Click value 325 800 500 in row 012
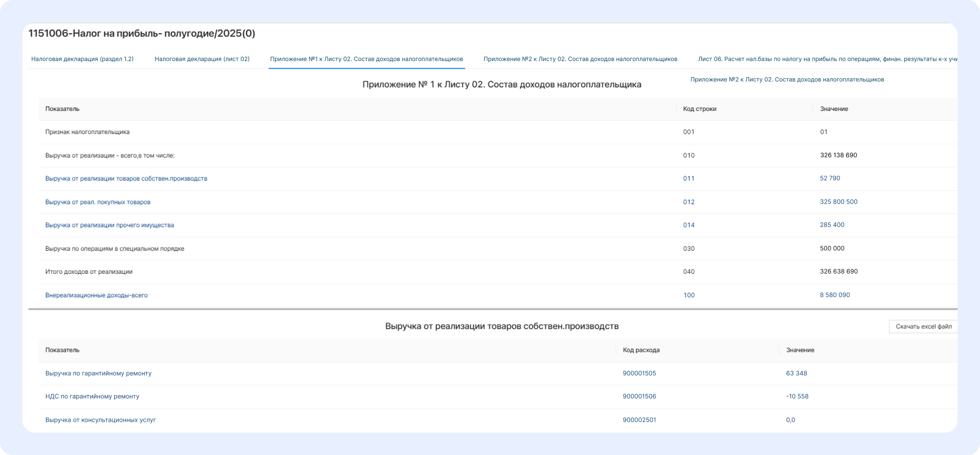 (838, 202)
